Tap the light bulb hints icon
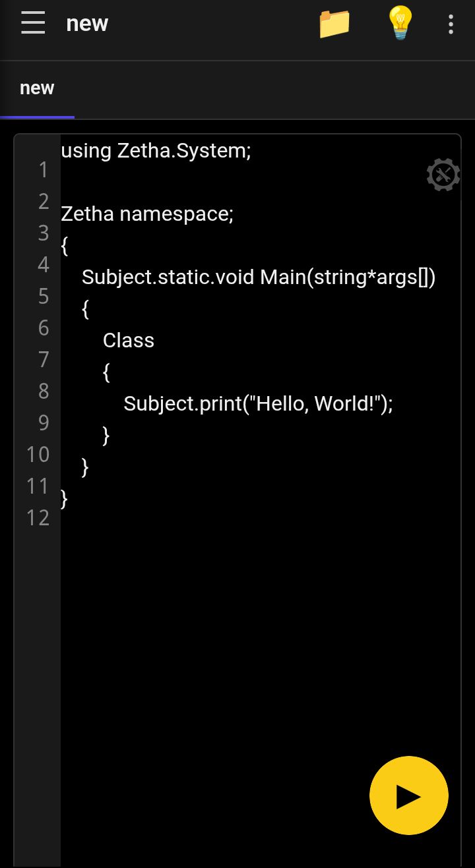 click(400, 23)
